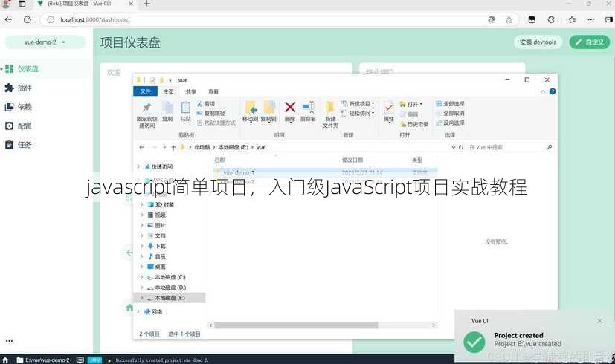The height and width of the screenshot is (364, 615).
Task: Click the Explorer help question mark icon
Action: click(x=553, y=91)
